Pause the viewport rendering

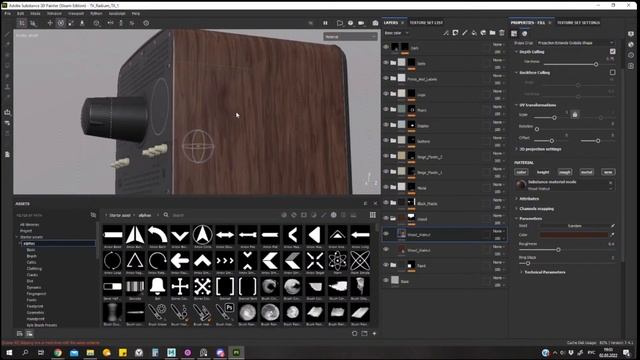pyautogui.click(x=325, y=23)
